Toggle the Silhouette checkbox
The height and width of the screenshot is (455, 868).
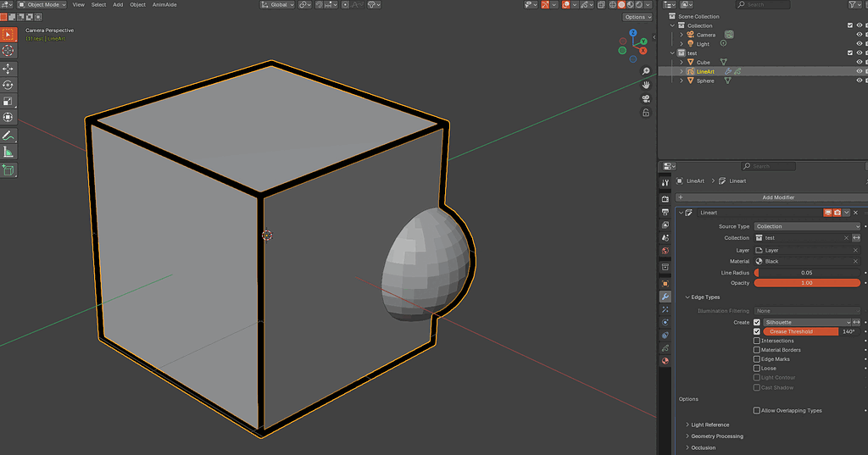tap(757, 322)
